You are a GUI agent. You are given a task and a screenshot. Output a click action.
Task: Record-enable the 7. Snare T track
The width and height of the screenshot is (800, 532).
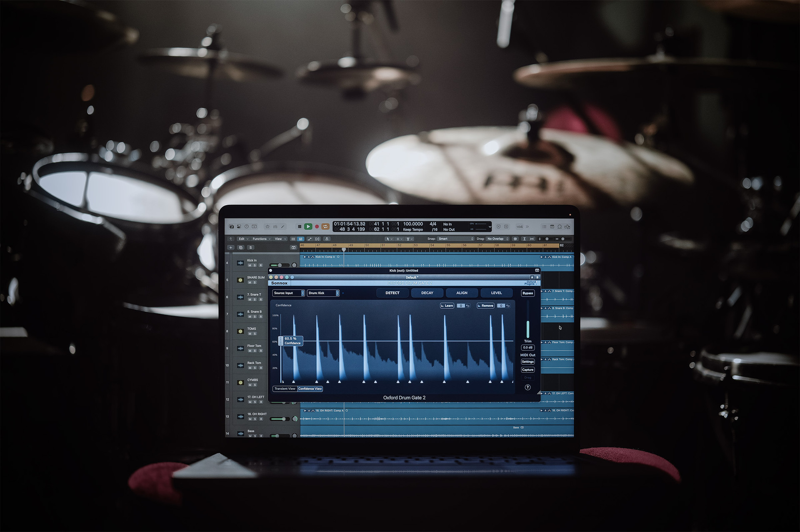pyautogui.click(x=261, y=299)
